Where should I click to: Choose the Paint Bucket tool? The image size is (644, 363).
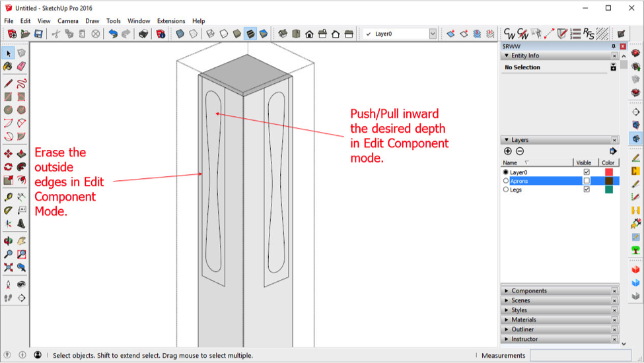pyautogui.click(x=8, y=67)
